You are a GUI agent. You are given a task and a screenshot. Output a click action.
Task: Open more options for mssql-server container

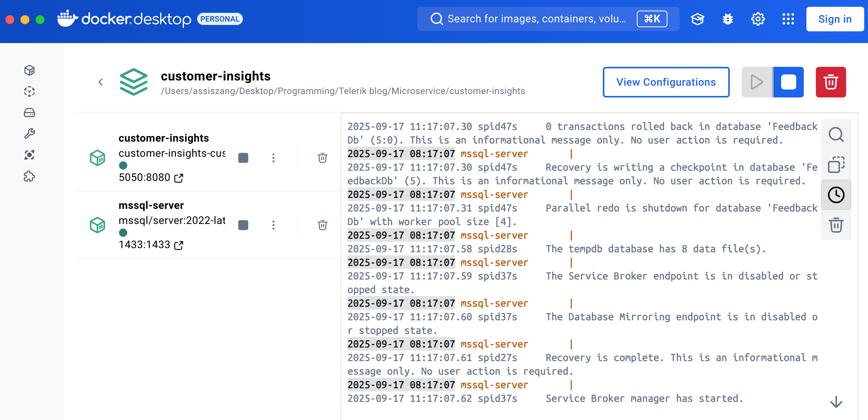click(273, 225)
